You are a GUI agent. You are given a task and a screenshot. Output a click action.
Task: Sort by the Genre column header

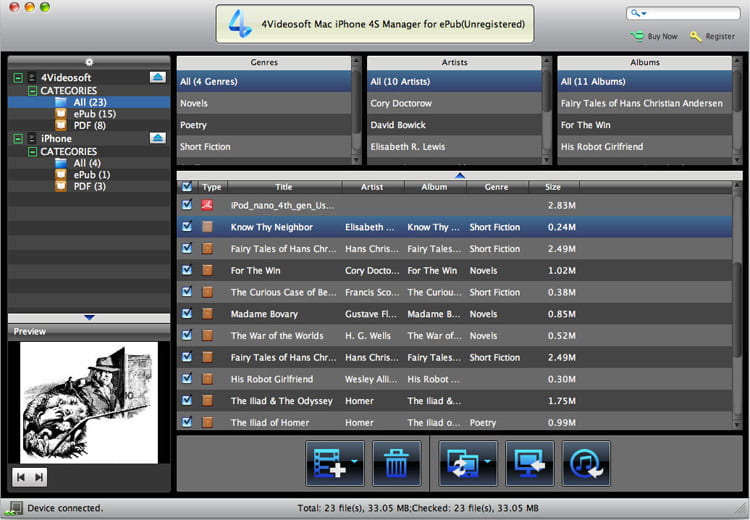click(x=496, y=187)
